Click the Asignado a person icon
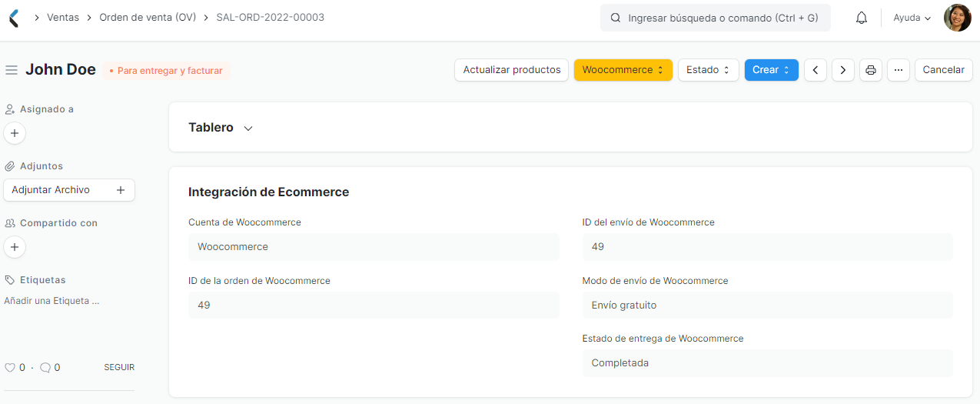The height and width of the screenshot is (404, 980). (10, 109)
